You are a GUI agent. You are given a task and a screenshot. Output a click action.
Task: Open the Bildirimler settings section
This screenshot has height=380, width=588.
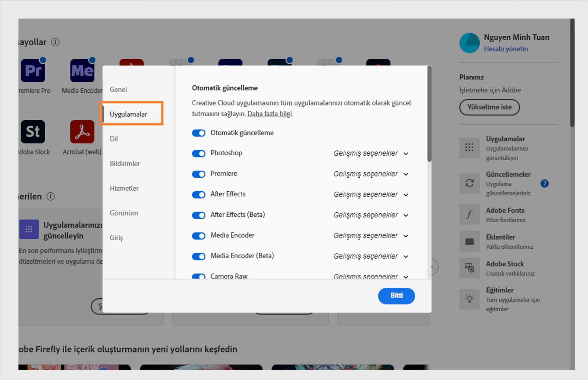[x=125, y=163]
